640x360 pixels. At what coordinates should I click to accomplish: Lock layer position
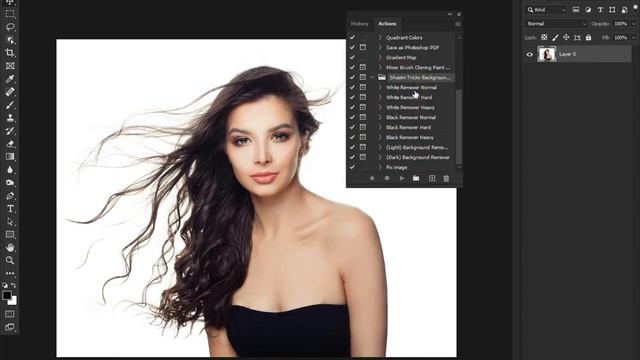click(566, 38)
